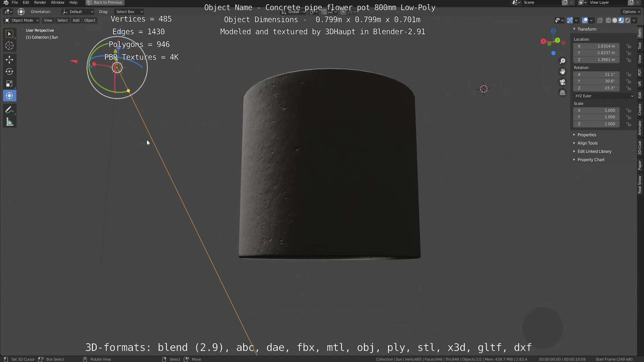
Task: Lock Location X value
Action: (x=629, y=46)
